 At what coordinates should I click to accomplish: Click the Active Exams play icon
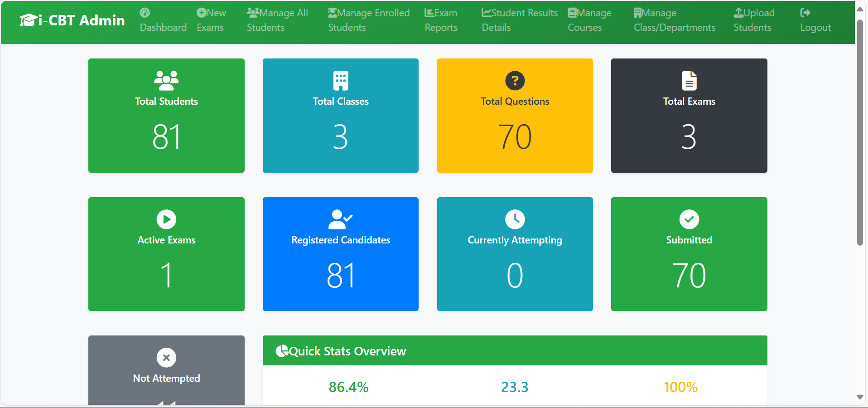click(x=166, y=219)
